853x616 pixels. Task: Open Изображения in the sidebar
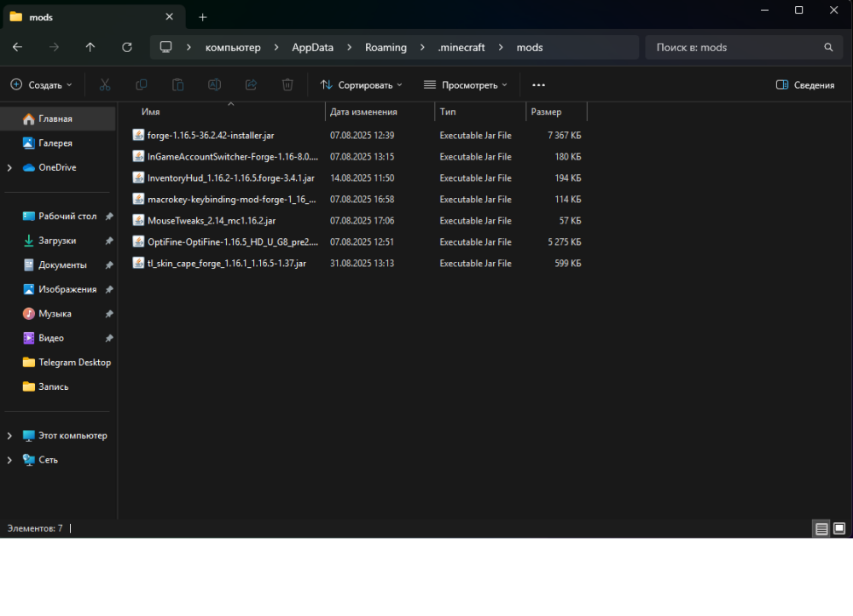click(58, 289)
